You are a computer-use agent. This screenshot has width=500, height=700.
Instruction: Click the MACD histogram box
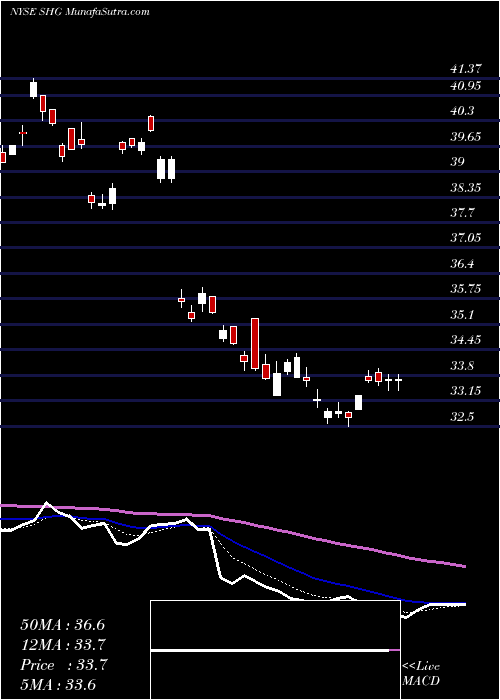click(x=275, y=650)
